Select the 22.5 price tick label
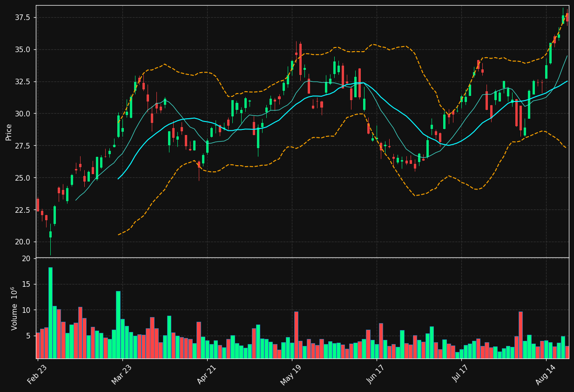 23,210
